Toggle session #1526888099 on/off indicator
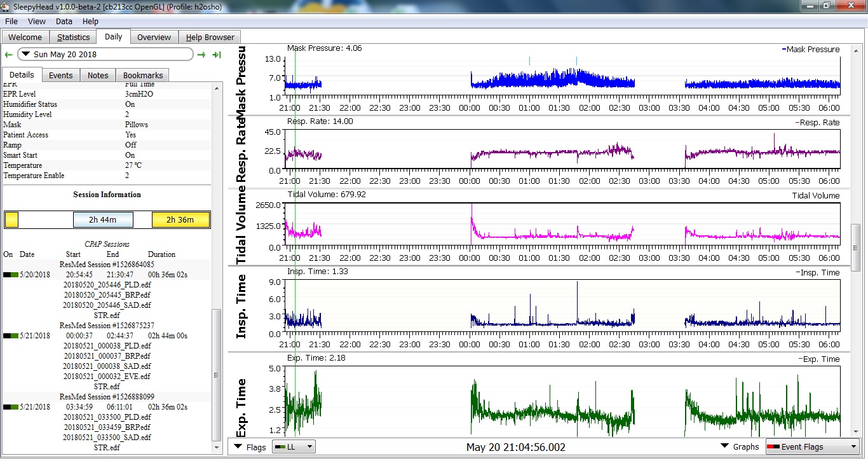Viewport: 868px width, 463px height. (x=11, y=407)
